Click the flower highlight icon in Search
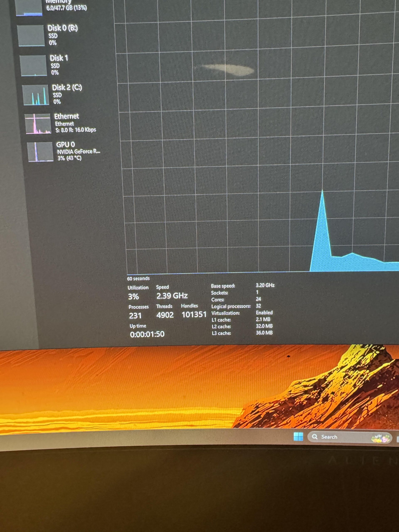 [x=380, y=438]
